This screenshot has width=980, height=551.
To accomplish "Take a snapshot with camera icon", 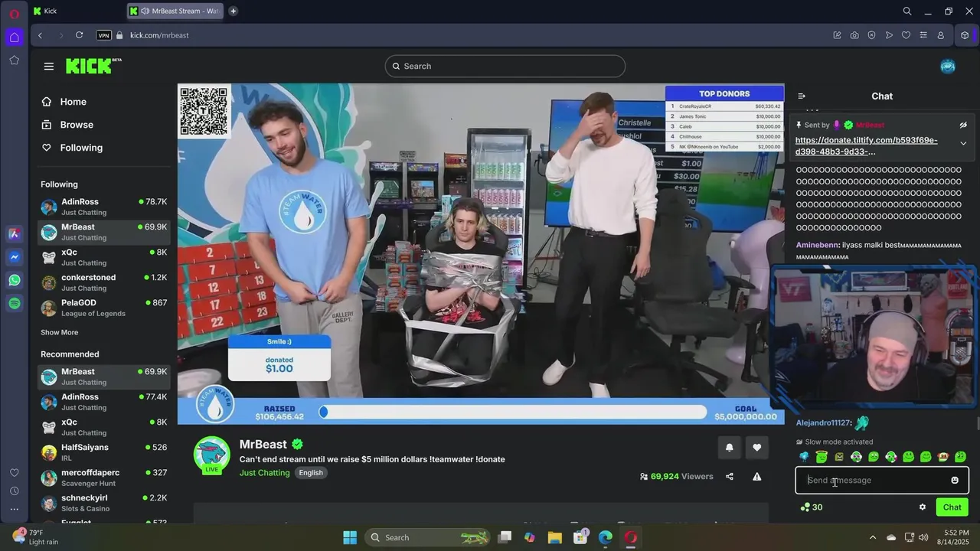I will (854, 35).
